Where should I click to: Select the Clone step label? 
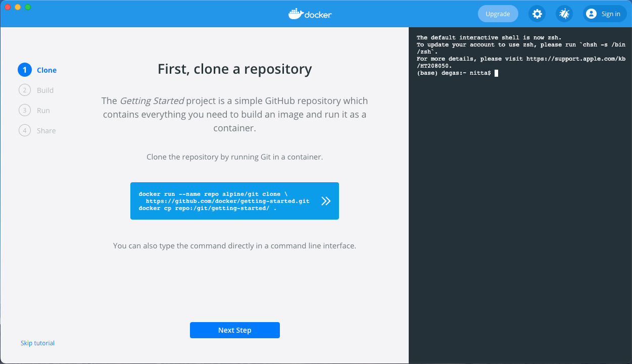(46, 70)
